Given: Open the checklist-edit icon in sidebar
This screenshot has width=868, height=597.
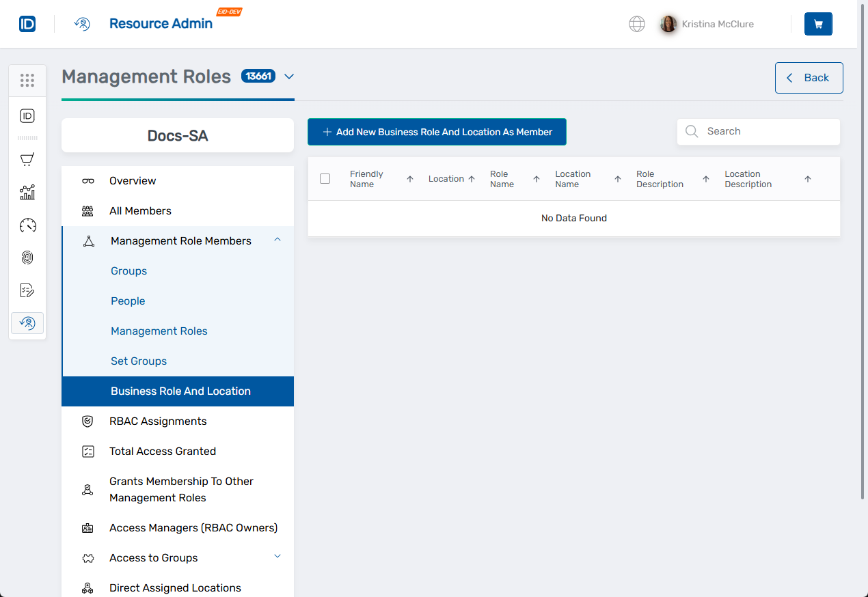Looking at the screenshot, I should (27, 290).
